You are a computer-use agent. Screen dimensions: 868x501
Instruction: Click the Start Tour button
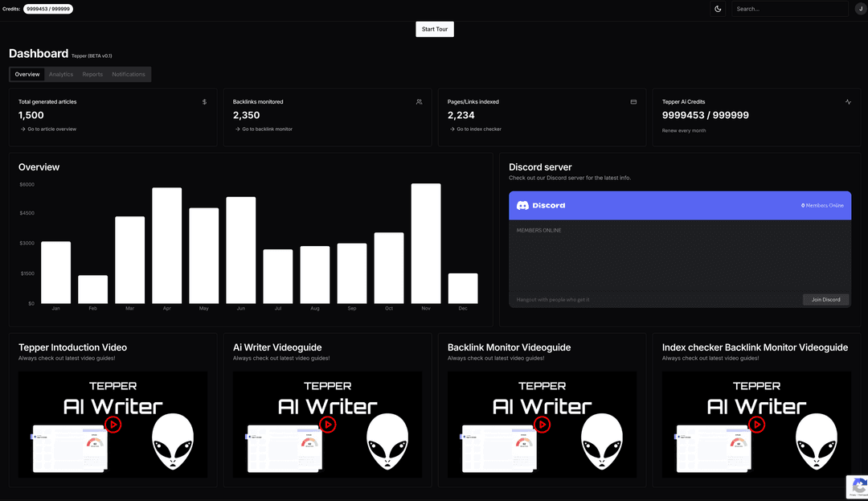[435, 29]
